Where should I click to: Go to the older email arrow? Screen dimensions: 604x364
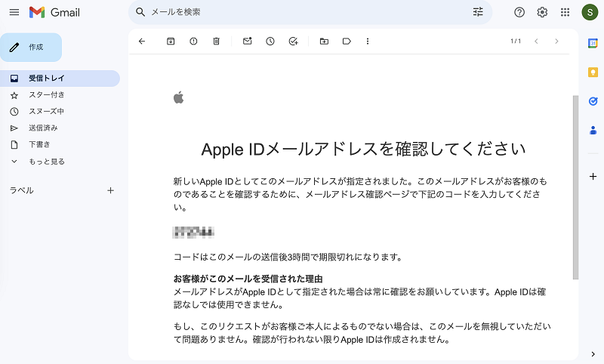[x=556, y=42]
